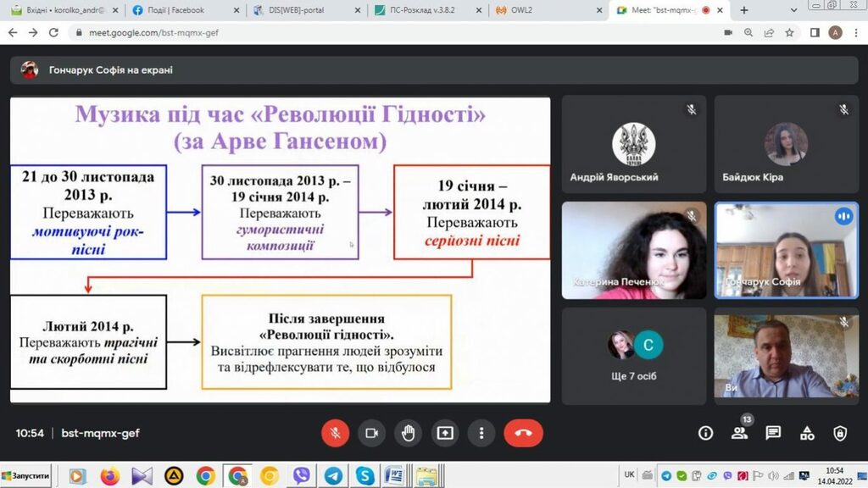Open the Chrome three-dot browser menu
Viewport: 868px width, 488px height.
click(854, 32)
